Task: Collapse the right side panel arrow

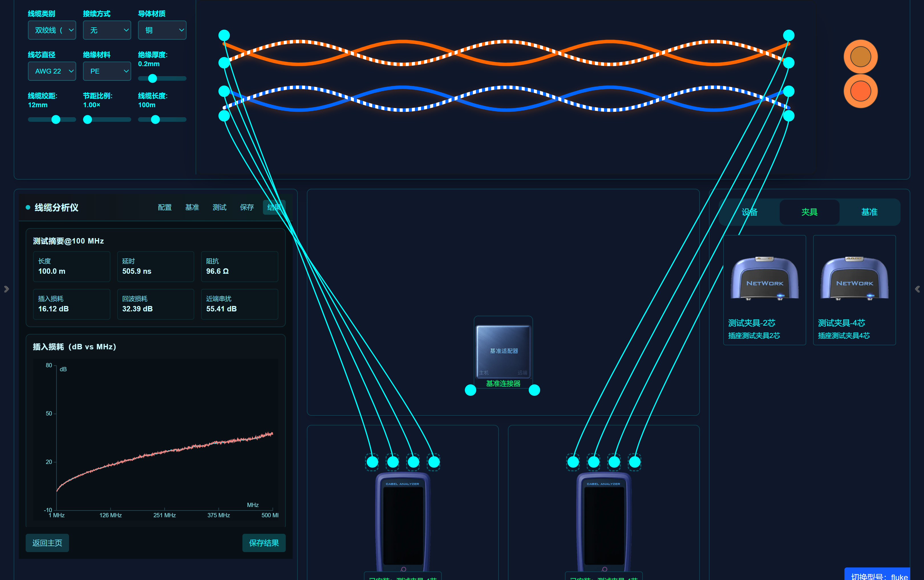Action: point(917,289)
